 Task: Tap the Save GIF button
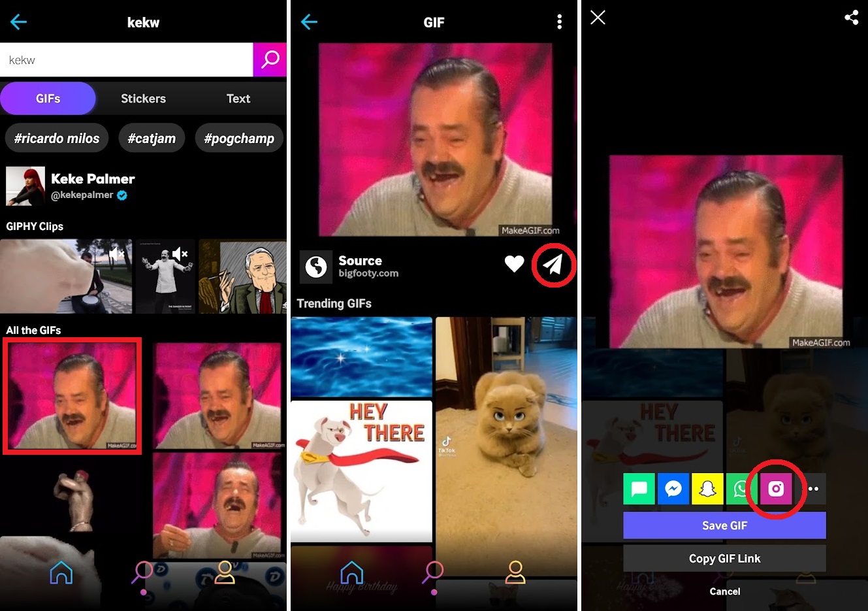click(724, 525)
